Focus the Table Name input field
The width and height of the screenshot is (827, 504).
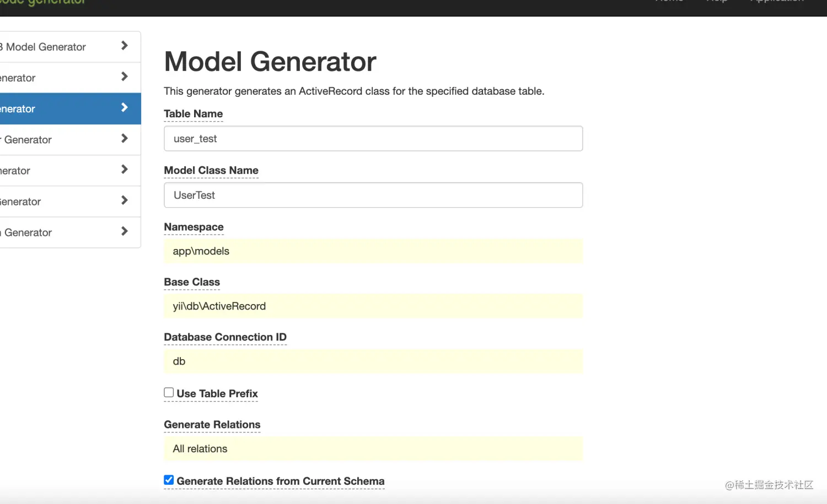[373, 139]
